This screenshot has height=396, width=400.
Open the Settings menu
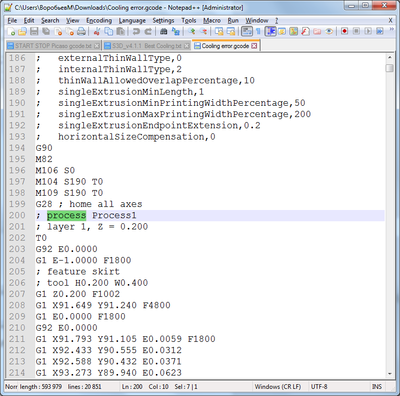(163, 21)
